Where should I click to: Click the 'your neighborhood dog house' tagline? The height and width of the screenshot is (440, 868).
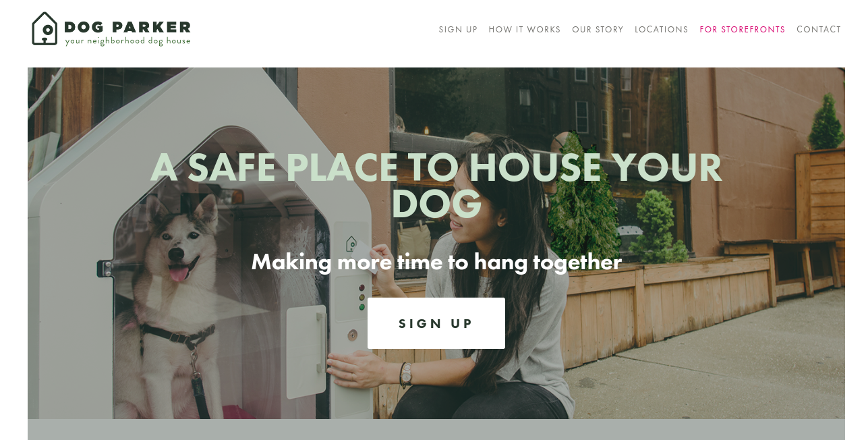(127, 41)
